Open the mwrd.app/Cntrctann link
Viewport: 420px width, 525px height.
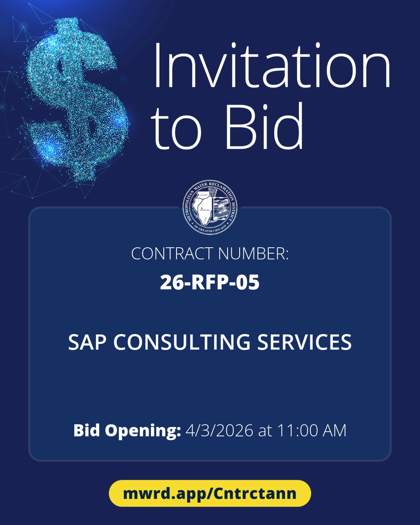coord(210,493)
